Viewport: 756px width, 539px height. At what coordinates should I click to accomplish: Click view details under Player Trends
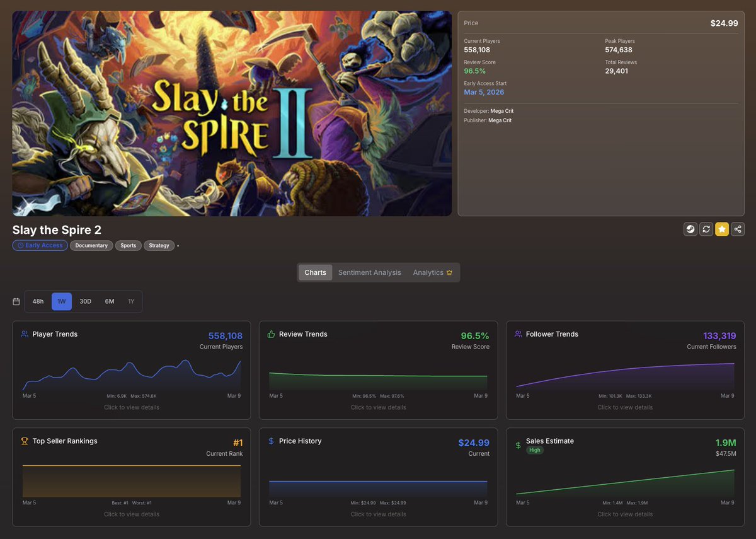coord(132,407)
